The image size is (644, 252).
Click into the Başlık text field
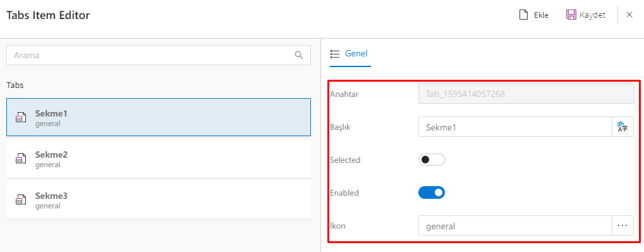click(x=516, y=127)
